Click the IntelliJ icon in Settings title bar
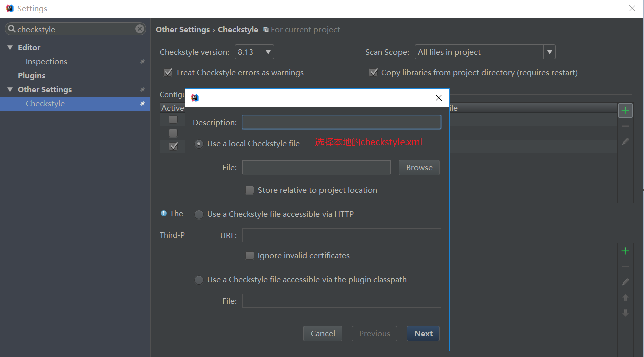644x357 pixels. 10,9
